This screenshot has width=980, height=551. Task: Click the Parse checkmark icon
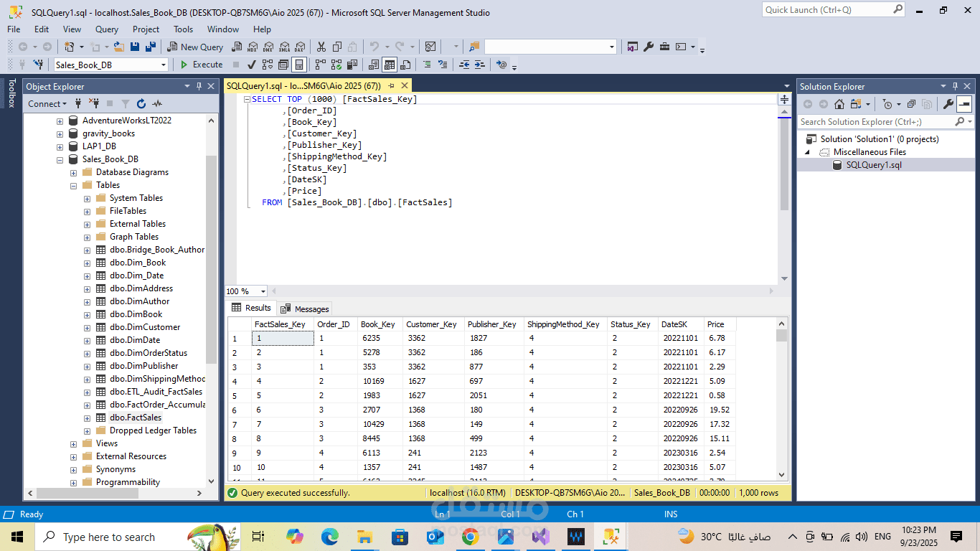[252, 65]
